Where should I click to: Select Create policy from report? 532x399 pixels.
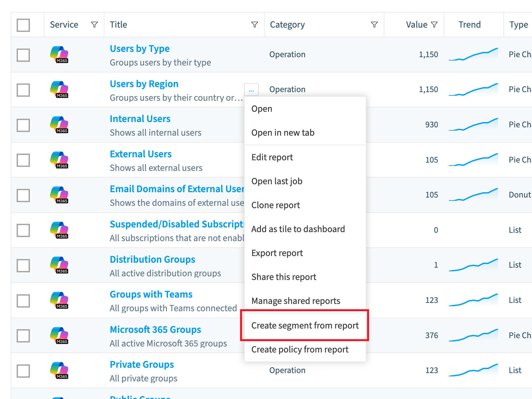pos(305,349)
